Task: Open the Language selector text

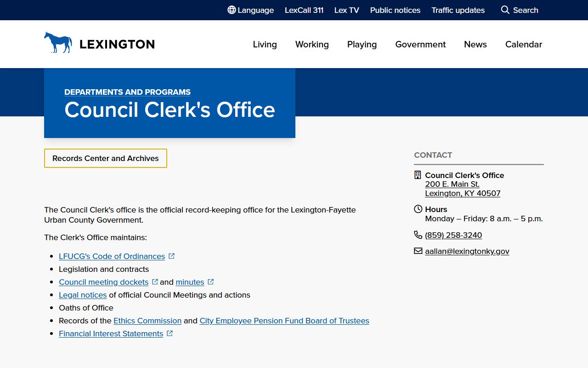Action: pyautogui.click(x=256, y=10)
